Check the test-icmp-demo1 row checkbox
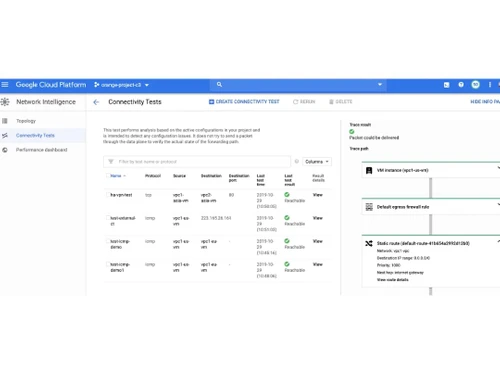Screen dimensions: 500x375 click(108, 264)
